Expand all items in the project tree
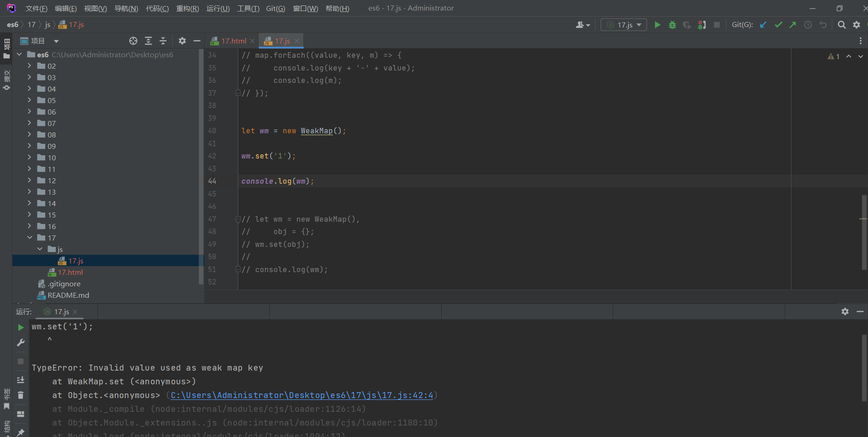Viewport: 868px width, 437px height. click(x=148, y=41)
